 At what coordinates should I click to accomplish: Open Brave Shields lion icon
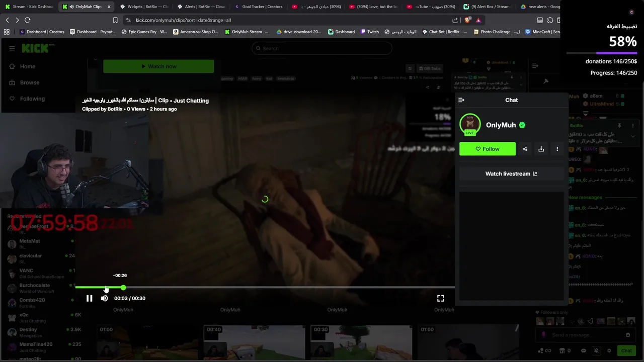pyautogui.click(x=468, y=20)
